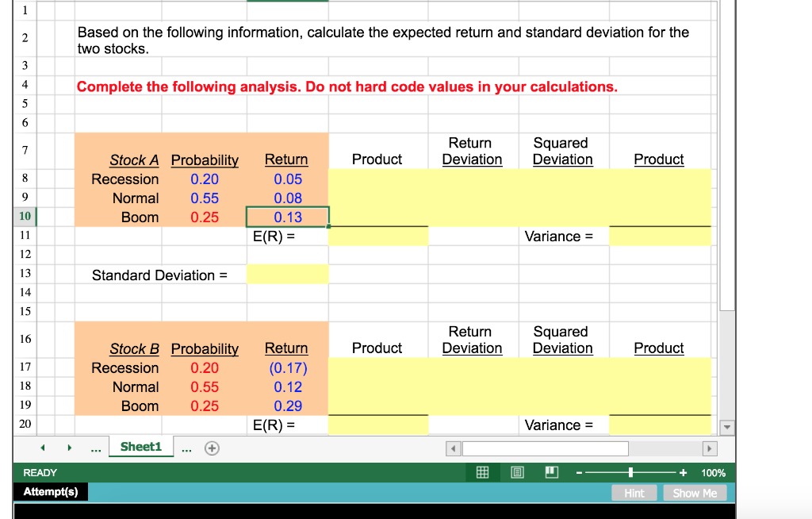Screen dimensions: 812x519
Task: Go to previous sheet tab arrow
Action: (x=43, y=448)
